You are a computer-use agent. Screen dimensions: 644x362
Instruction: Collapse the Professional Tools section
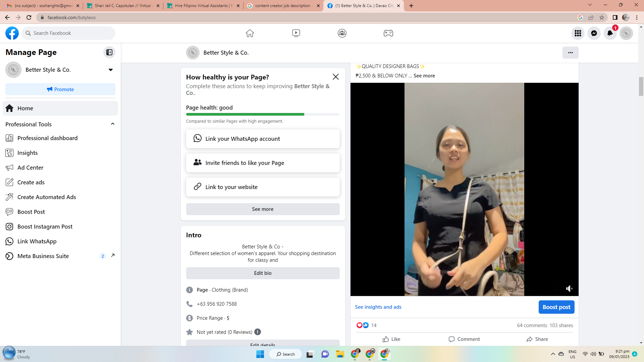coord(113,124)
